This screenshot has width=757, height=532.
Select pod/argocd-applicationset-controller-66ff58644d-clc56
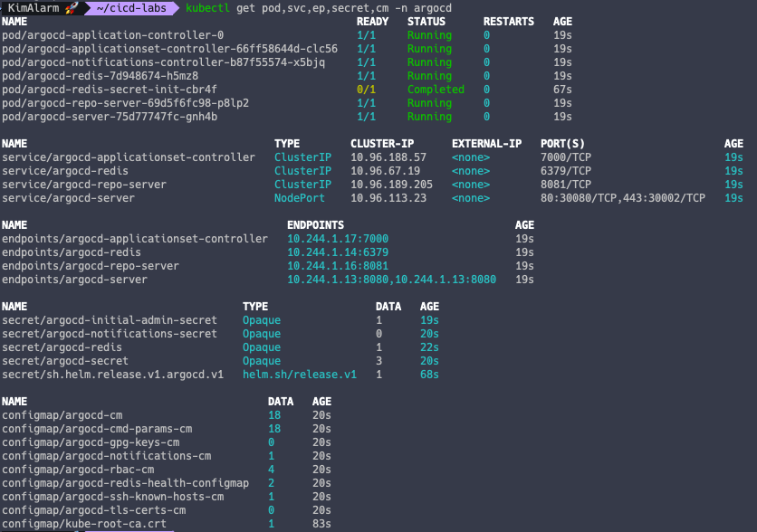(169, 49)
